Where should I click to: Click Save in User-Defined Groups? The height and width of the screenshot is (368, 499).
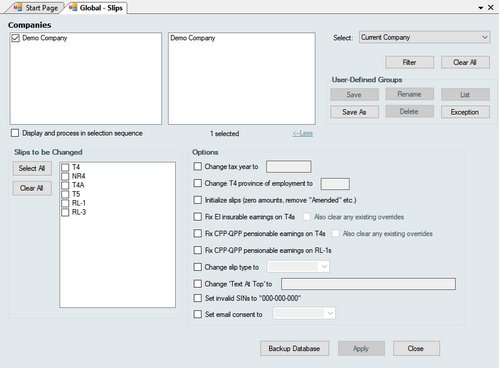[354, 95]
